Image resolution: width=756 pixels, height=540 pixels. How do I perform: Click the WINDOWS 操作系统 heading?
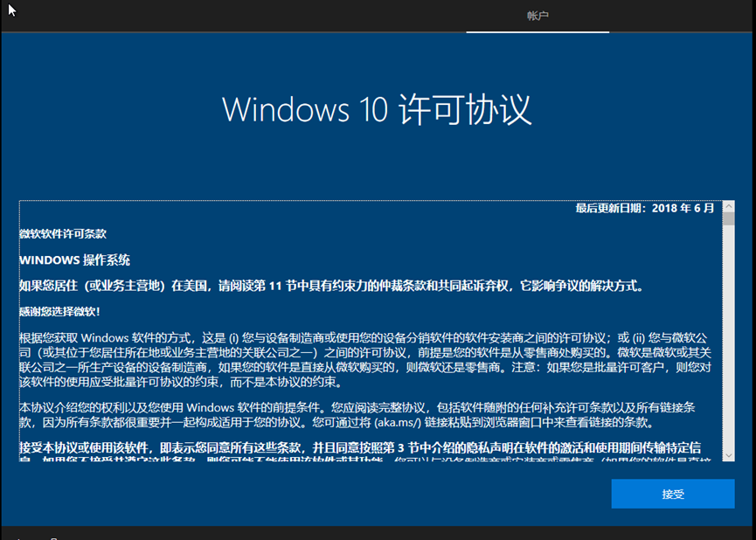point(75,260)
